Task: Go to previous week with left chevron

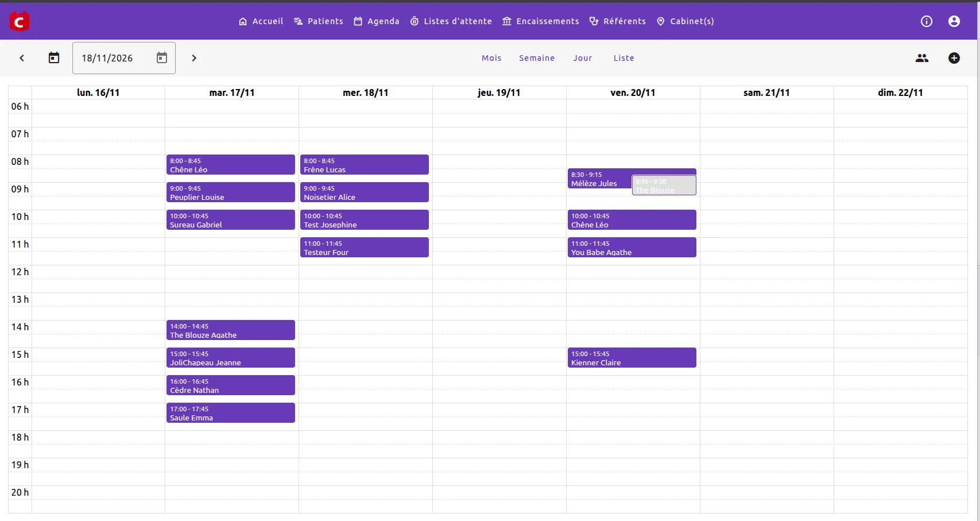Action: [x=22, y=58]
